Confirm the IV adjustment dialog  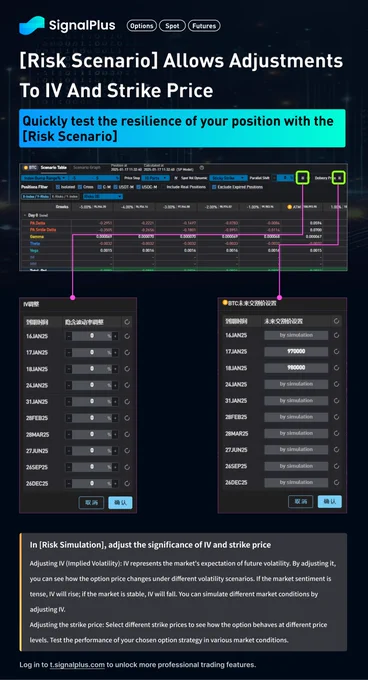click(x=120, y=502)
